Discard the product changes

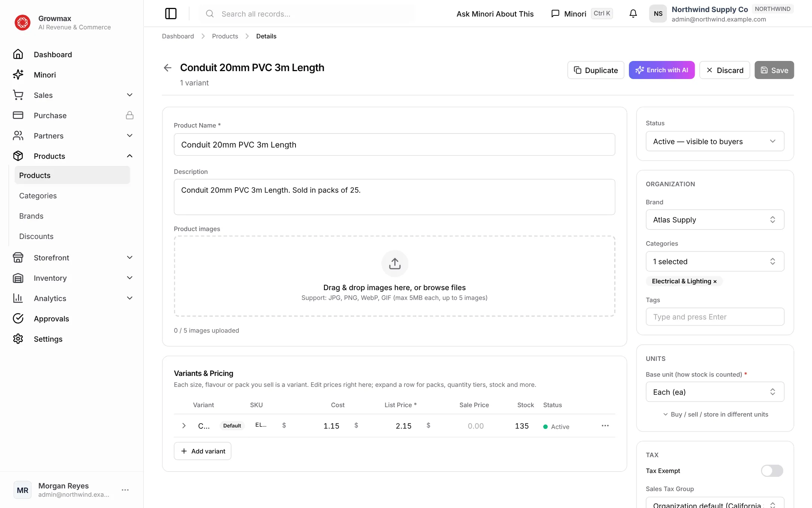tap(724, 70)
